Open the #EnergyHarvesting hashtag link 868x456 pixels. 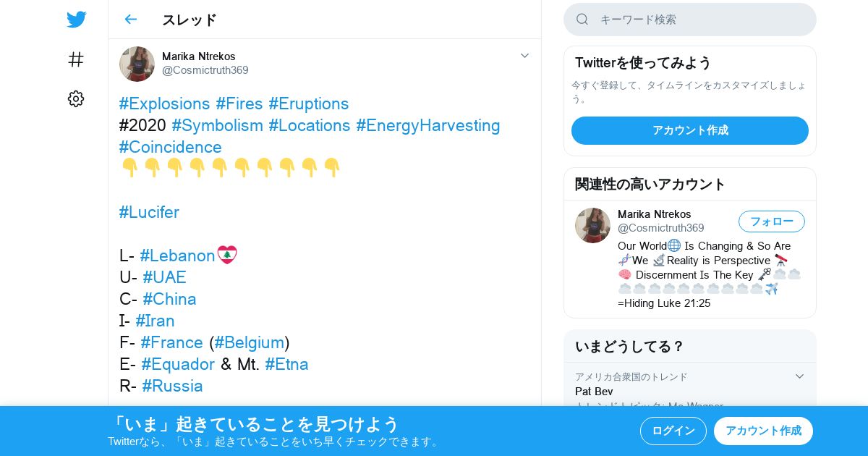[428, 125]
